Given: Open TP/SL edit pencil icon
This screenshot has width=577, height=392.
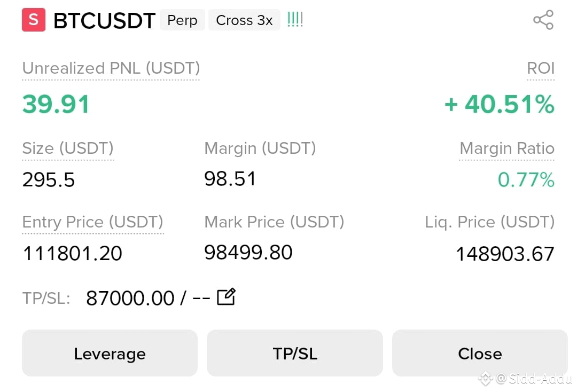Looking at the screenshot, I should [x=226, y=297].
